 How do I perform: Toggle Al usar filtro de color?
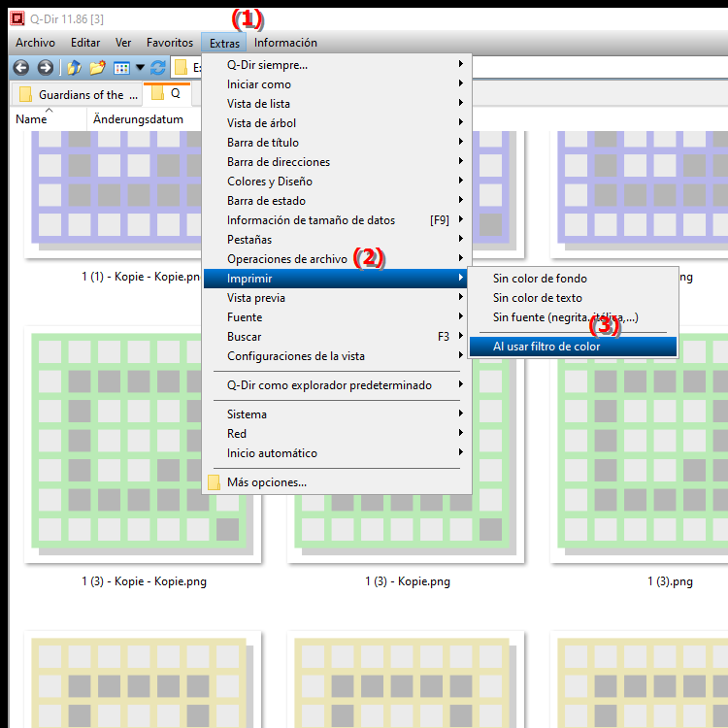coord(573,347)
